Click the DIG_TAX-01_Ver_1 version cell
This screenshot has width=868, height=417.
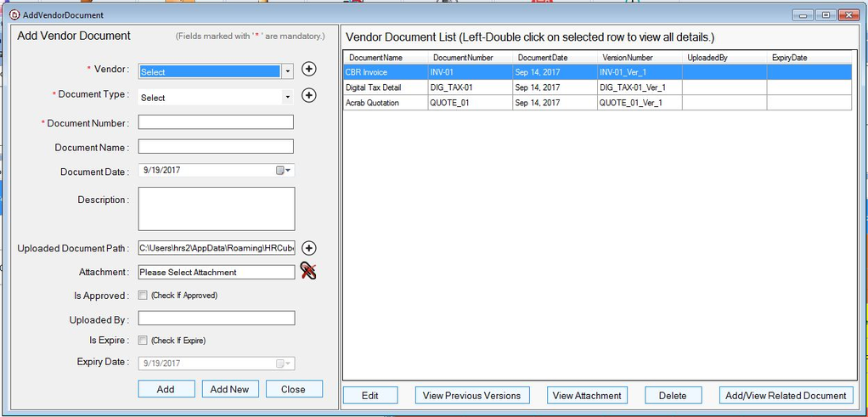click(x=640, y=87)
